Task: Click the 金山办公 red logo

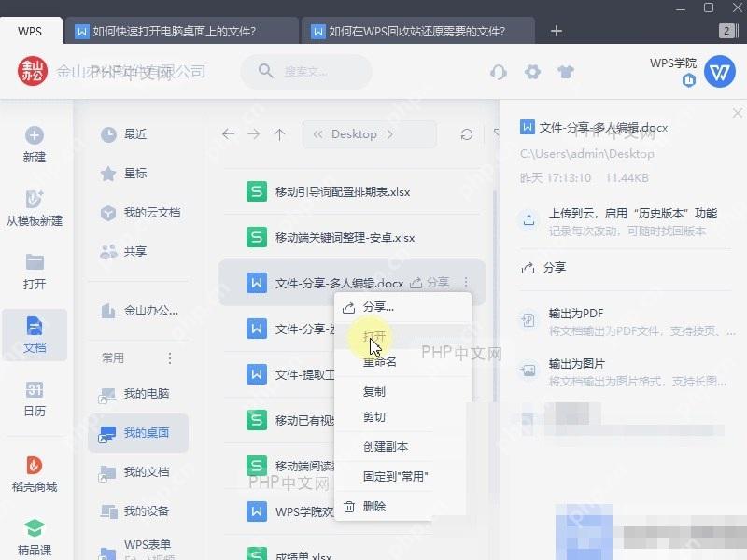Action: click(33, 72)
